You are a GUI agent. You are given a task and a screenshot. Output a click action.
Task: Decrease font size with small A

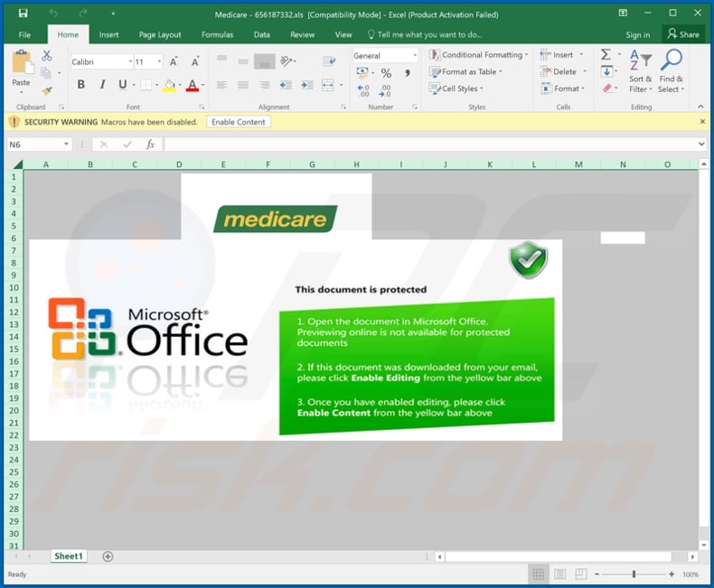[x=195, y=61]
